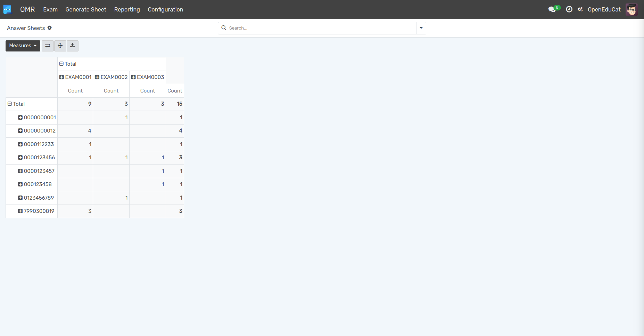Open the conversations messages icon
Image resolution: width=644 pixels, height=336 pixels.
552,9
